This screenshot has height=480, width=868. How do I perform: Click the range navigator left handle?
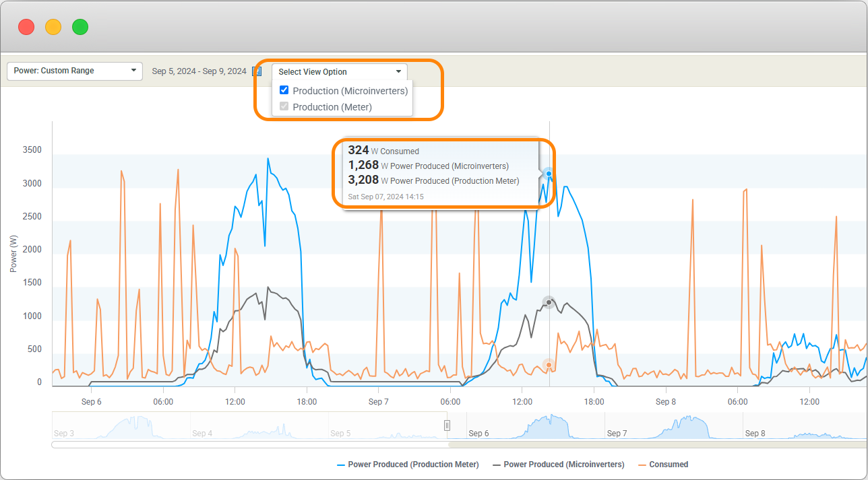[447, 425]
